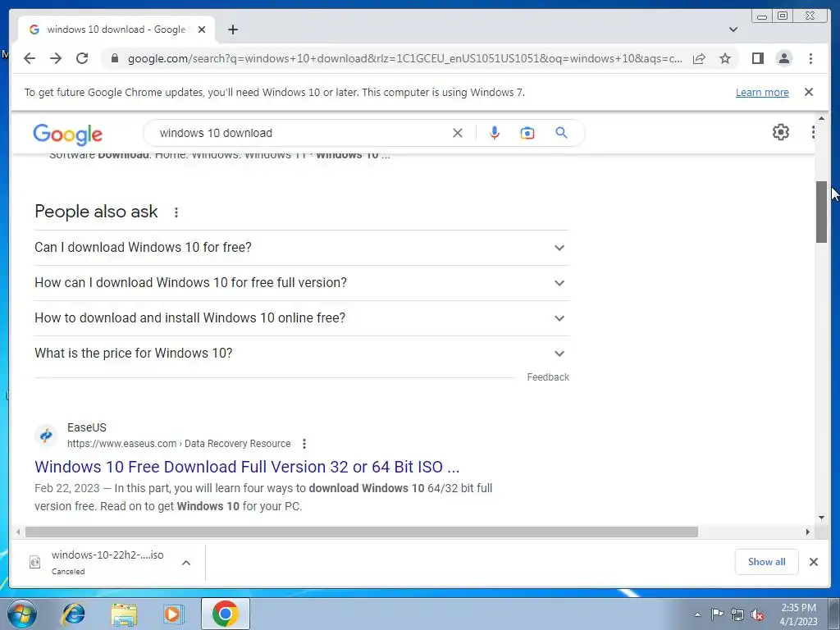Image resolution: width=840 pixels, height=630 pixels.
Task: Launch Internet Explorer from taskbar
Action: click(73, 614)
